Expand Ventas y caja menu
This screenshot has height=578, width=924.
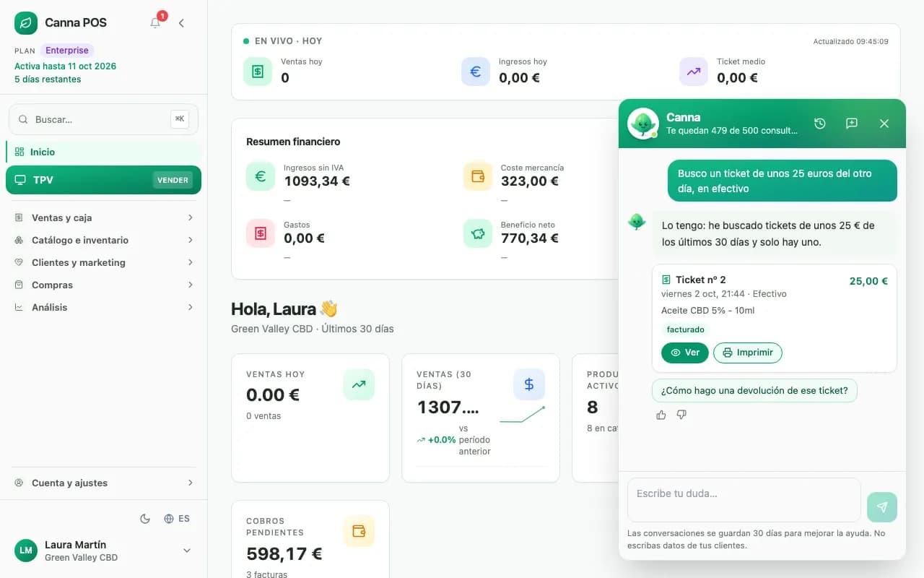tap(103, 217)
